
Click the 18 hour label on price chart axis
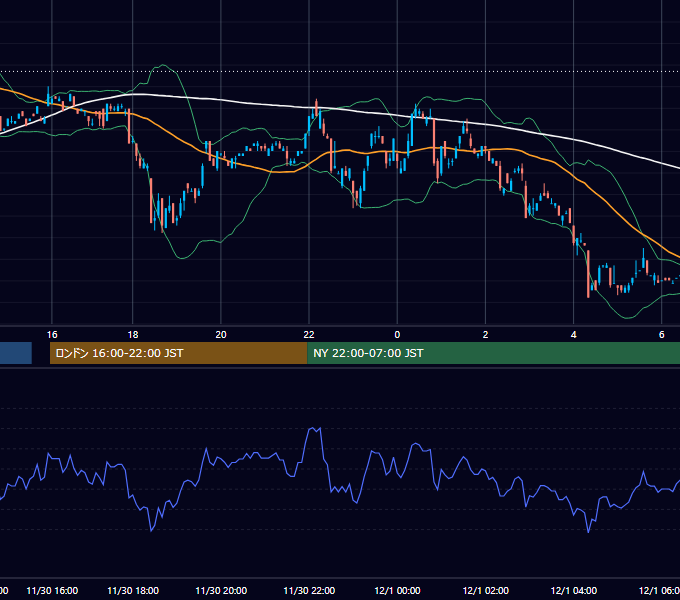point(133,334)
